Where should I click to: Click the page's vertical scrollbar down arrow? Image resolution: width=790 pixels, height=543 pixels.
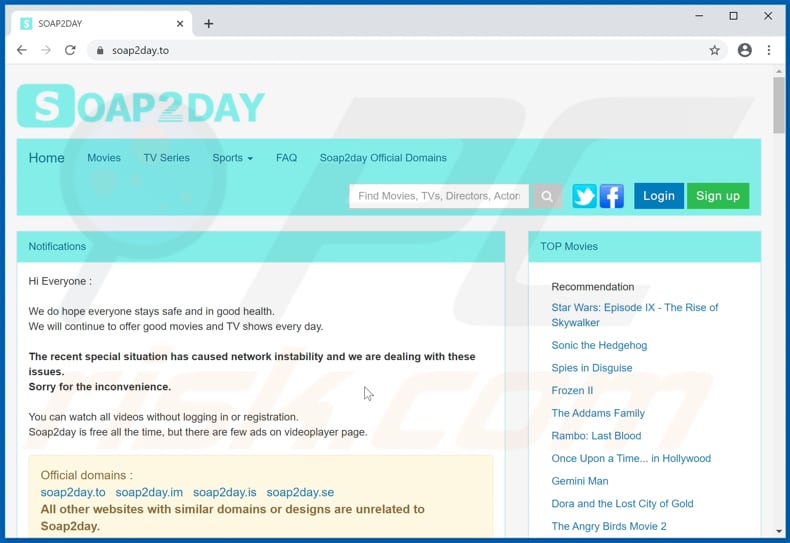pos(779,531)
